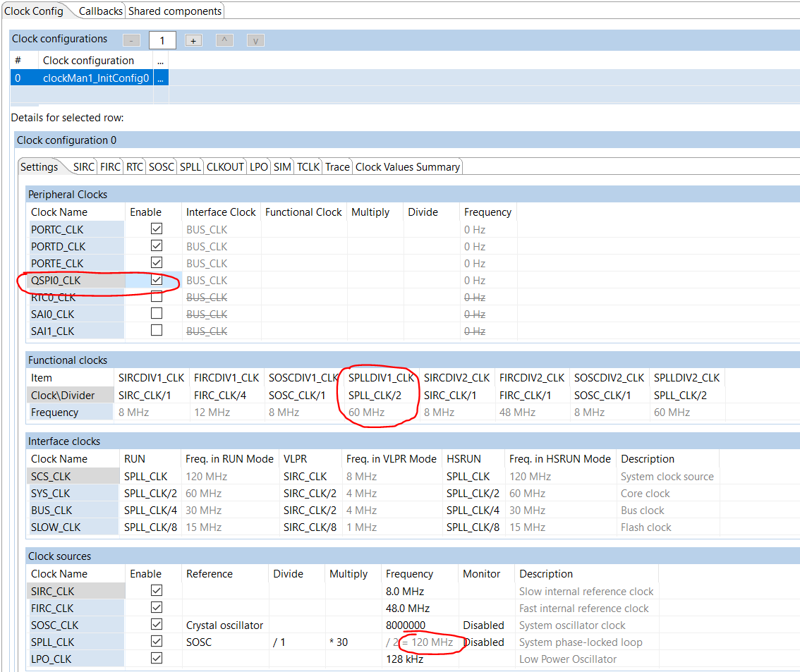Click the plus icon to add configuration
This screenshot has height=672, width=800.
point(193,40)
